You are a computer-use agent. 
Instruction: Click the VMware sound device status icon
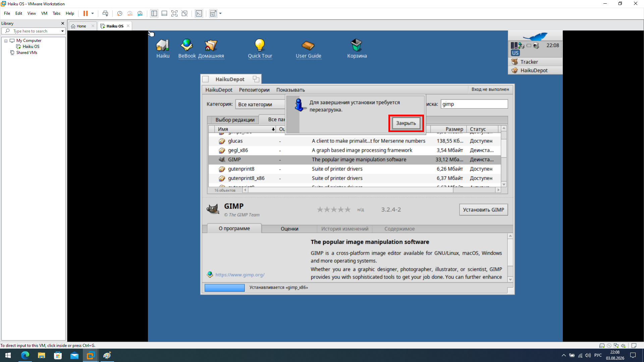623,346
